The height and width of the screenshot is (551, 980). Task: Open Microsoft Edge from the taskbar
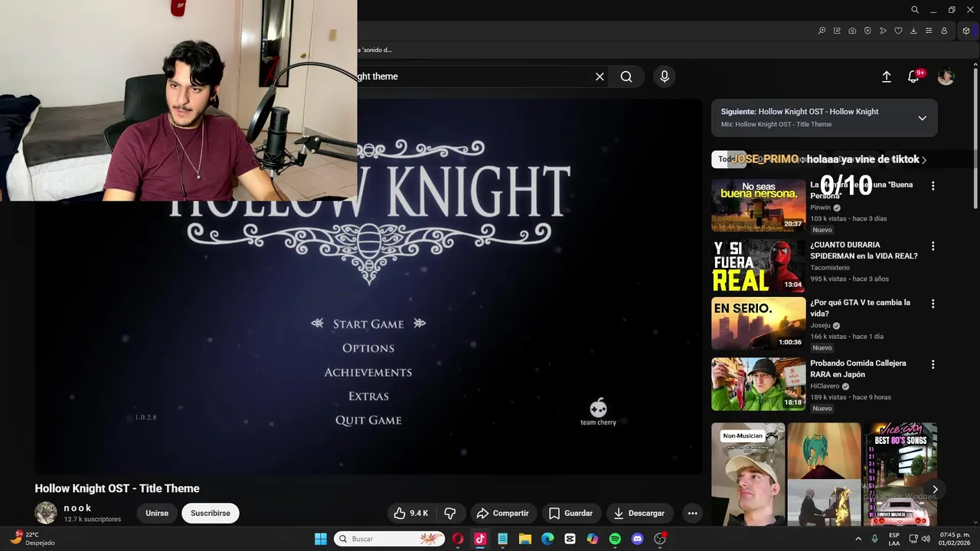[x=547, y=539]
